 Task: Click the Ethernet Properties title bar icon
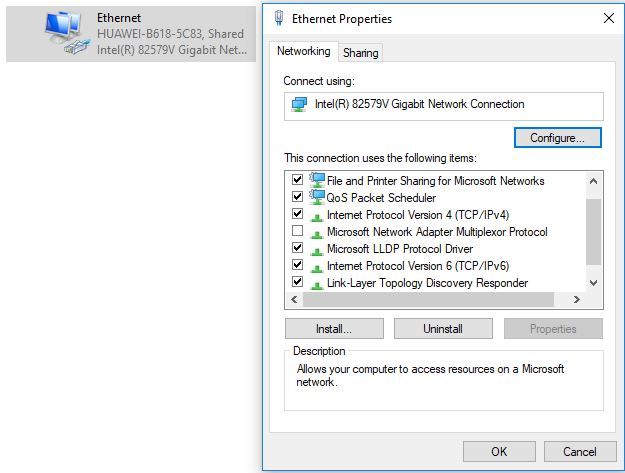(279, 18)
